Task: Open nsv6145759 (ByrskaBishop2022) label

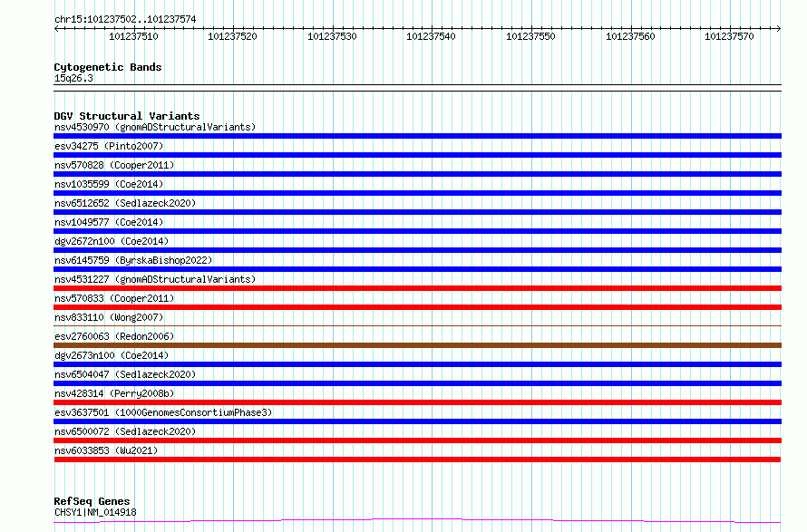Action: point(133,260)
